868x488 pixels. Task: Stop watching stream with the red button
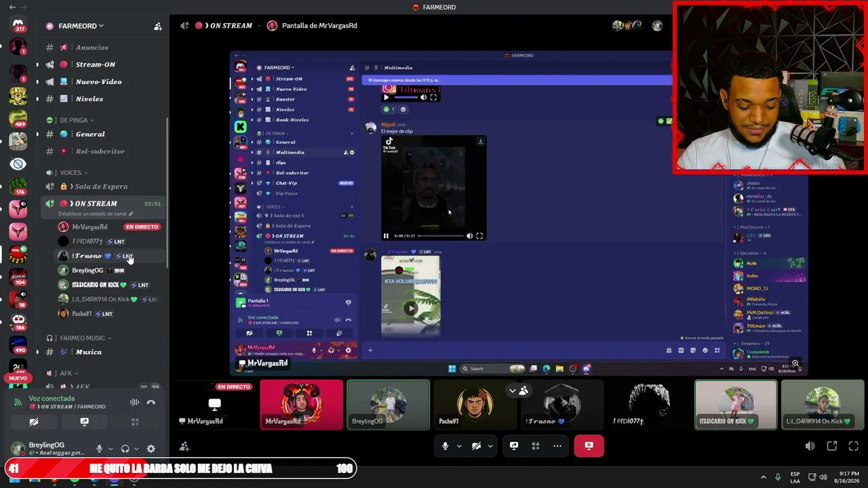click(589, 446)
